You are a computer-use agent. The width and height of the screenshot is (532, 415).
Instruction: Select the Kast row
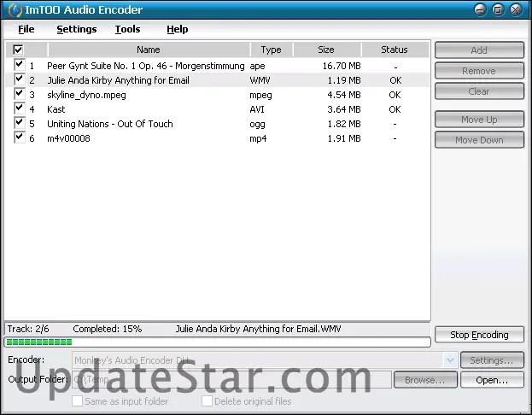(218, 109)
